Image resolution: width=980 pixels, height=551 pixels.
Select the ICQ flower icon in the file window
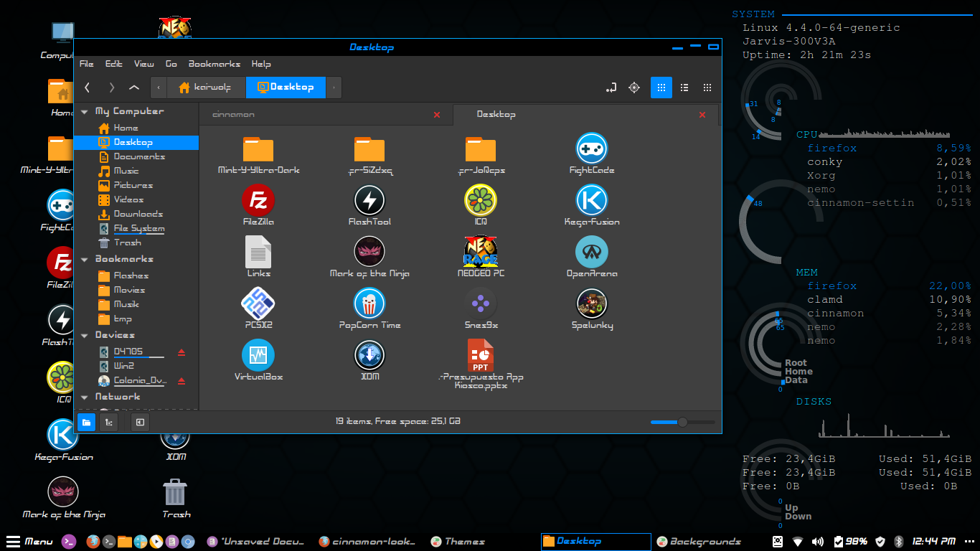tap(481, 200)
